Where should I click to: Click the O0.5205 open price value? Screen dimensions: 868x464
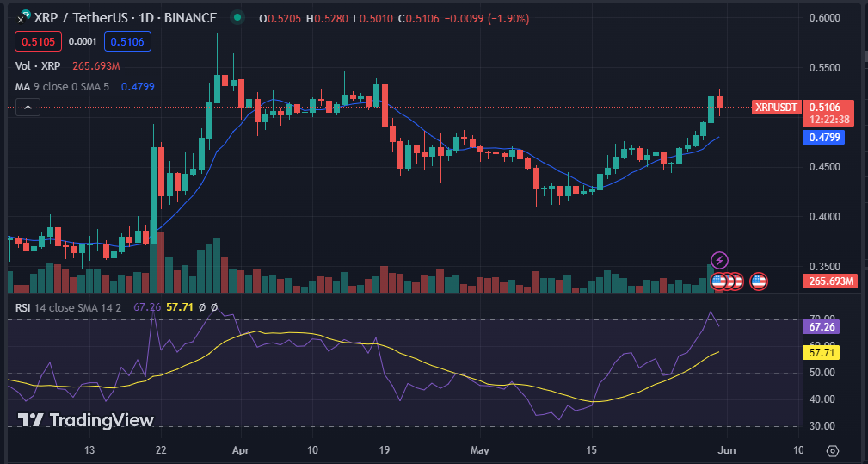pyautogui.click(x=280, y=18)
